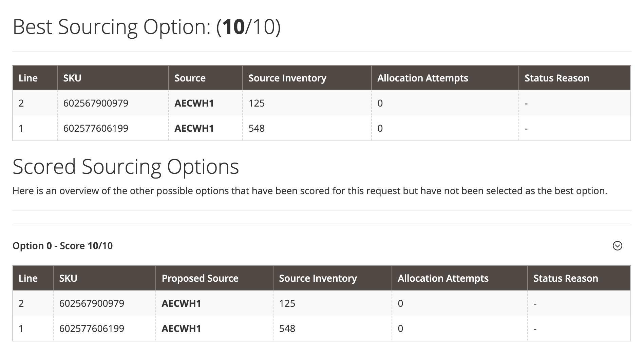This screenshot has width=644, height=355.
Task: Click the overview description about scored options
Action: coord(310,191)
